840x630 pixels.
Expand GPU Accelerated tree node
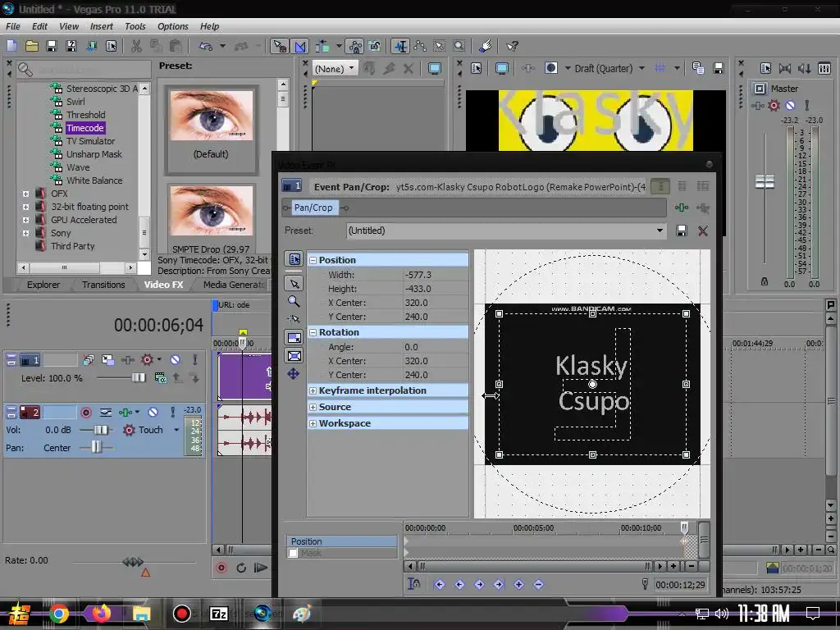pyautogui.click(x=25, y=220)
